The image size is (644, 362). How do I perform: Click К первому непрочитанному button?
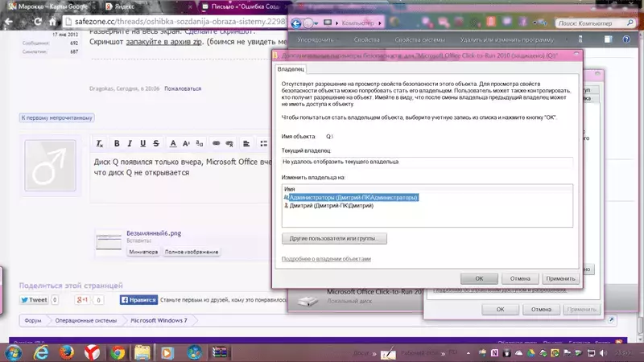click(56, 117)
